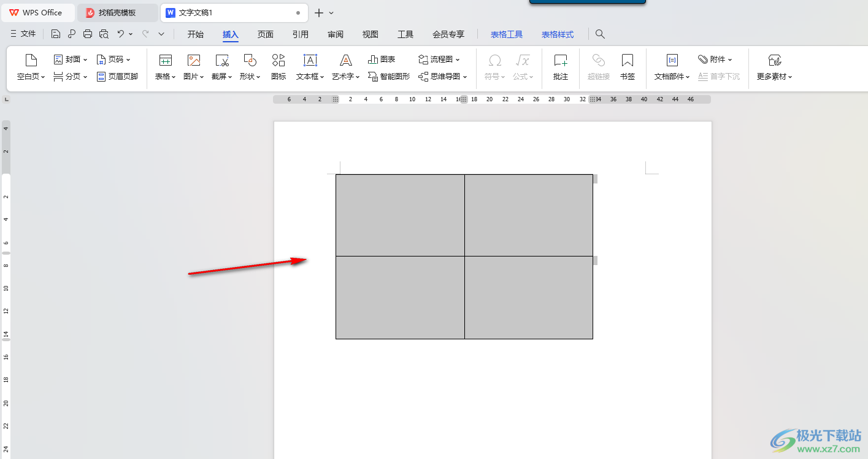This screenshot has width=868, height=459.
Task: Click the screenshot (截屏) scissors icon
Action: (222, 60)
